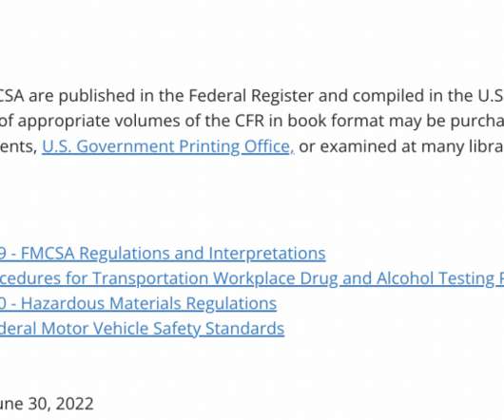The height and width of the screenshot is (420, 504).
Task: Open Federal Motor Vehicle Safety Standards link
Action: pyautogui.click(x=142, y=329)
